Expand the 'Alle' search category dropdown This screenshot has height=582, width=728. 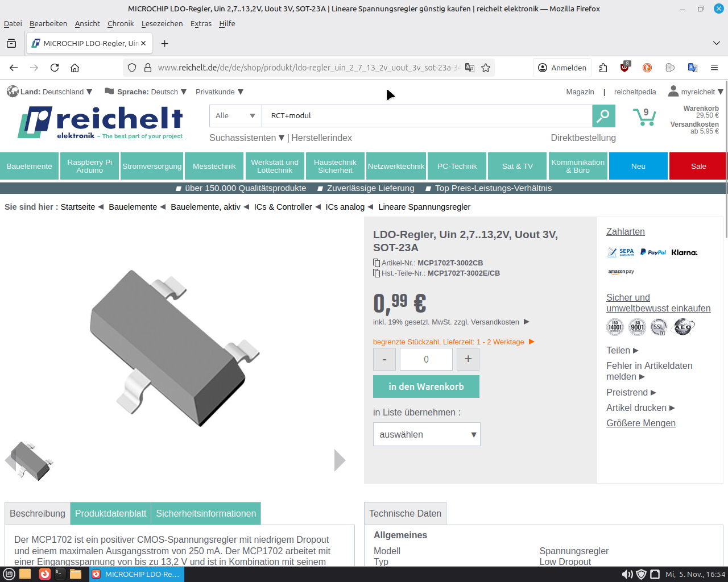pos(235,116)
